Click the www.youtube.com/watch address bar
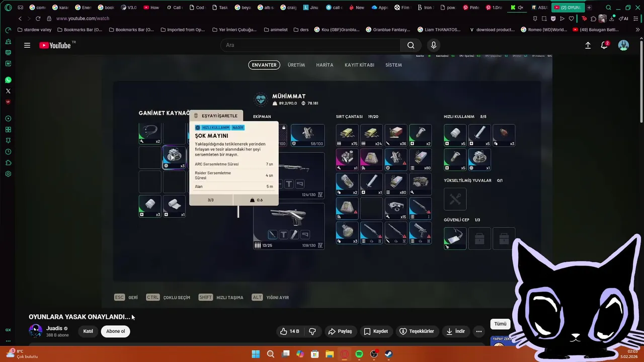Image resolution: width=644 pixels, height=362 pixels. click(x=83, y=19)
